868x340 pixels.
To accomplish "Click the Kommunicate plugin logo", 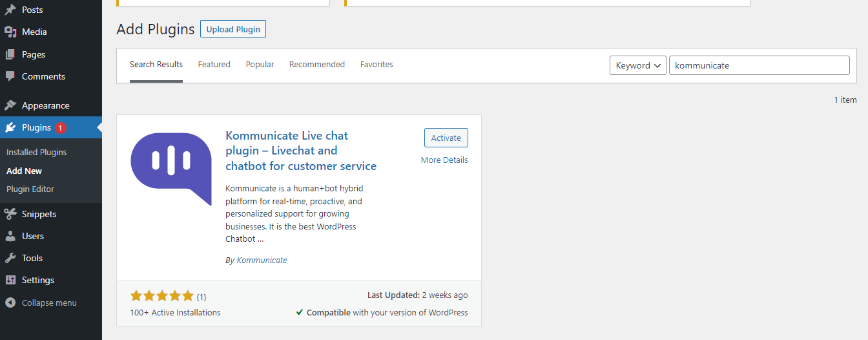I will (x=171, y=169).
